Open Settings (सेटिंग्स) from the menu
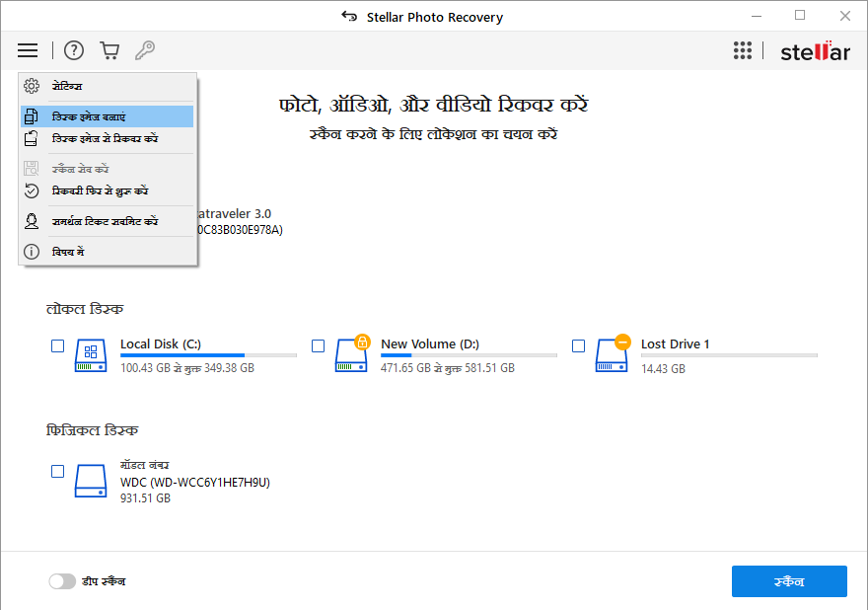The height and width of the screenshot is (610, 868). [107, 86]
